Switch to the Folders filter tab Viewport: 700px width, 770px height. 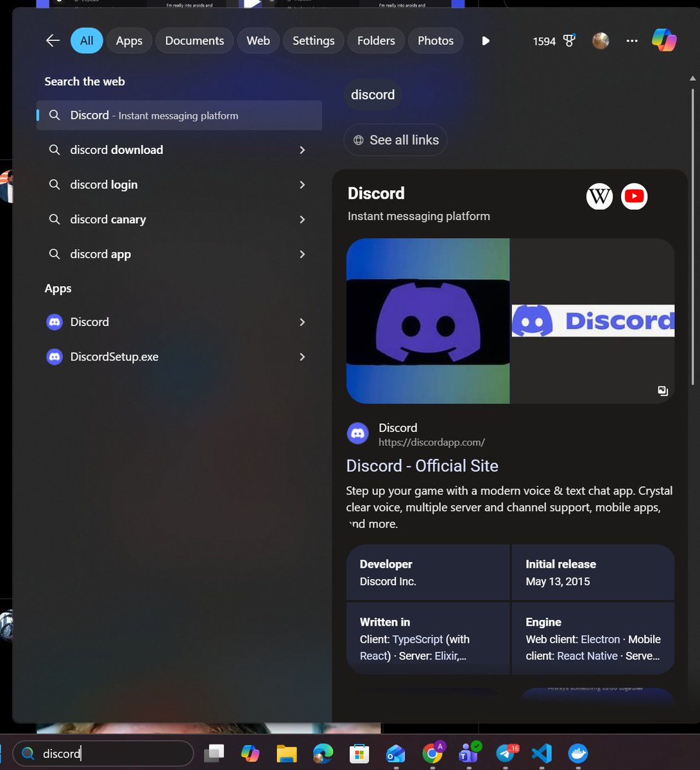[376, 40]
